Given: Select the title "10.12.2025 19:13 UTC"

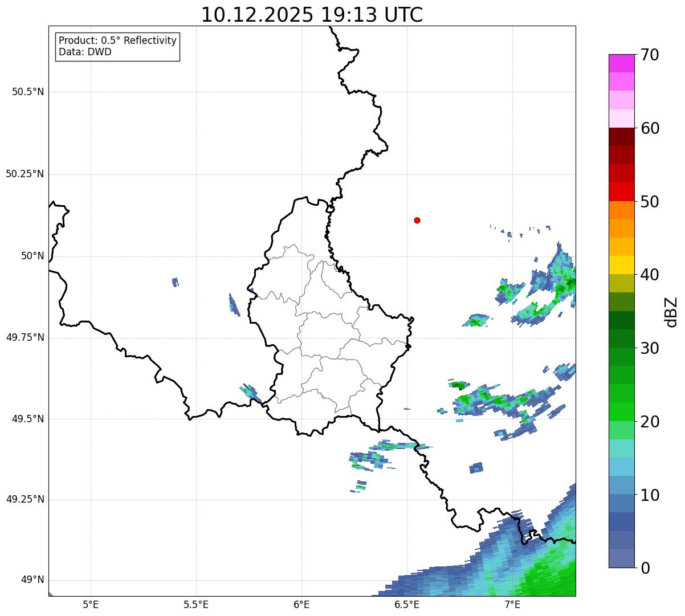Looking at the screenshot, I should click(312, 15).
